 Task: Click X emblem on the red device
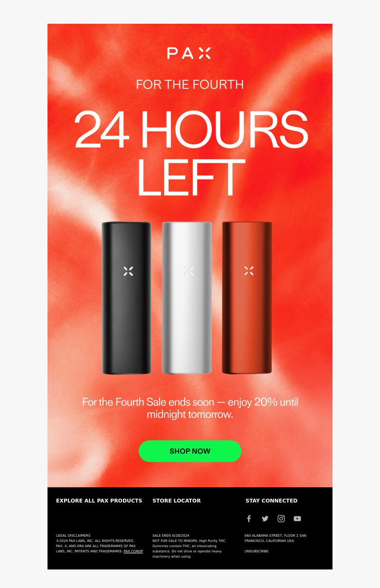pyautogui.click(x=249, y=271)
